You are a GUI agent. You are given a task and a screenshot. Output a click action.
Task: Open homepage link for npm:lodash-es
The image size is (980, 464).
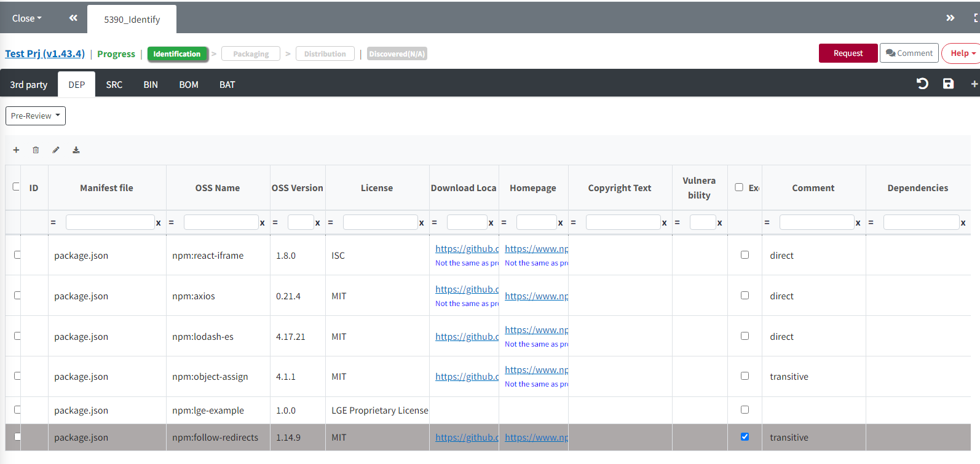537,330
